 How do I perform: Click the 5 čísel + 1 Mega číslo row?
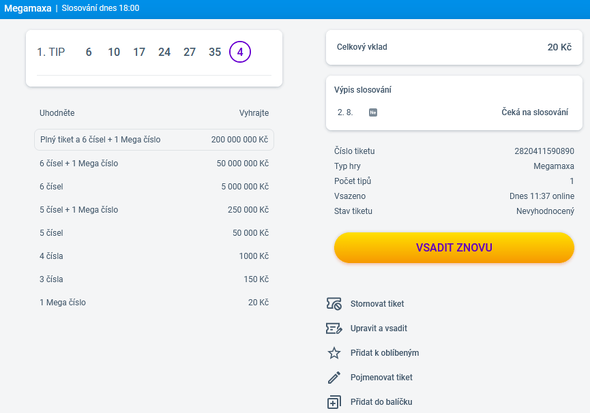coord(154,210)
